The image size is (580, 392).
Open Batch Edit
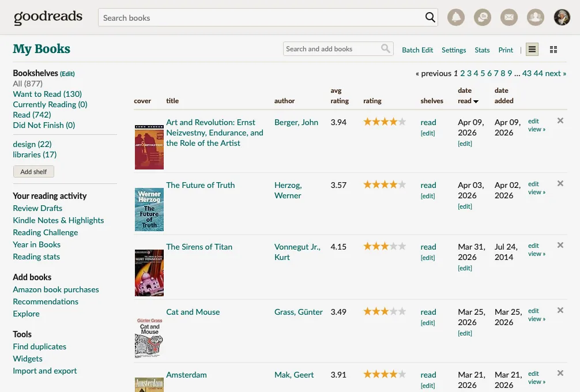(x=417, y=50)
